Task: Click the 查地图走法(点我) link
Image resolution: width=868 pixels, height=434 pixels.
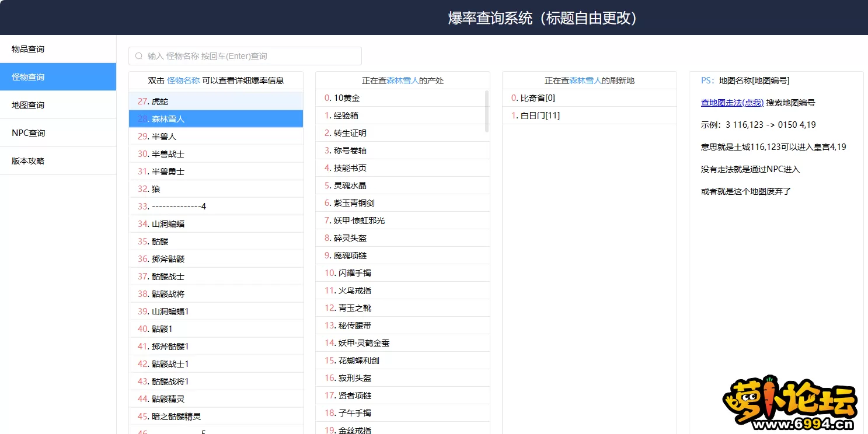Action: coord(732,103)
